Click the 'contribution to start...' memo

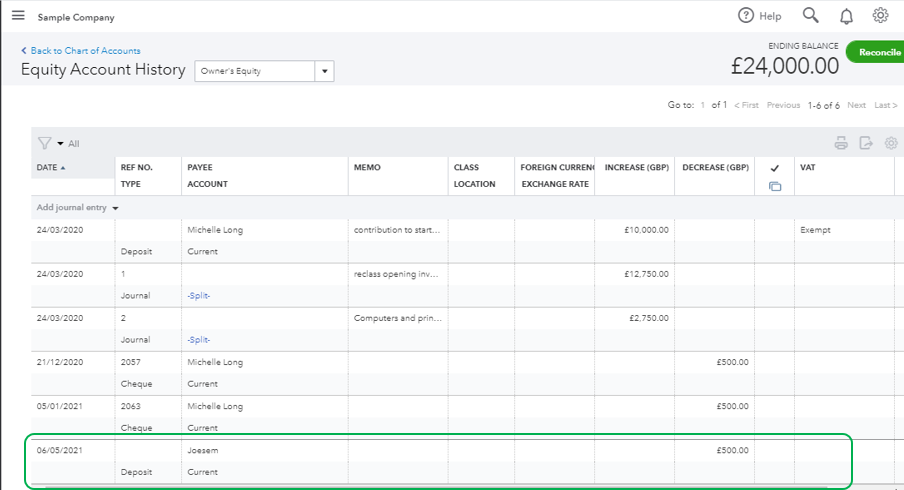click(397, 230)
